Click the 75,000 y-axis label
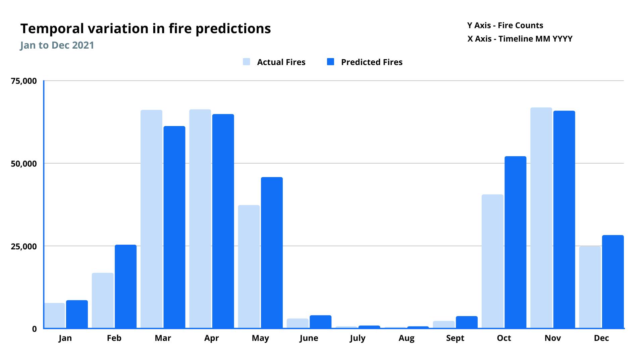Viewport: 644px width, 362px height. point(24,81)
